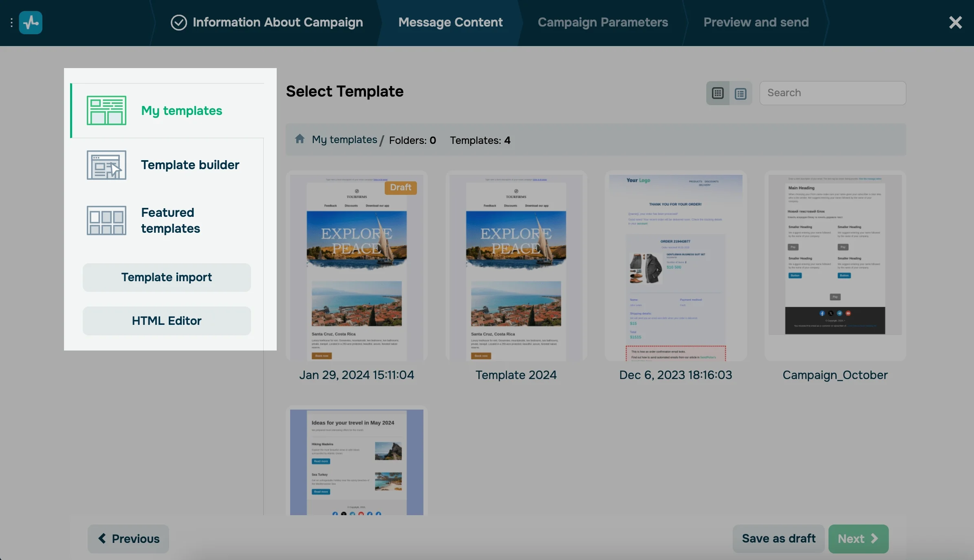Open the Preview and send step

[x=756, y=22]
